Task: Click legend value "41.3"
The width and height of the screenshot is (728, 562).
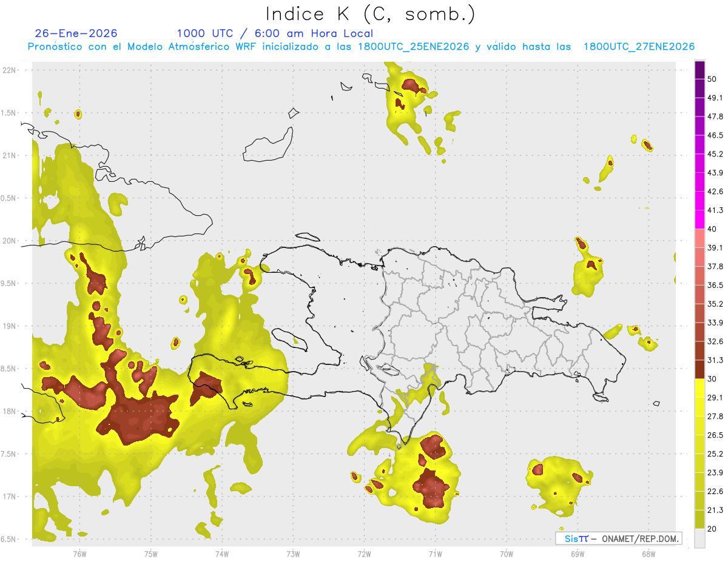Action: pos(716,210)
